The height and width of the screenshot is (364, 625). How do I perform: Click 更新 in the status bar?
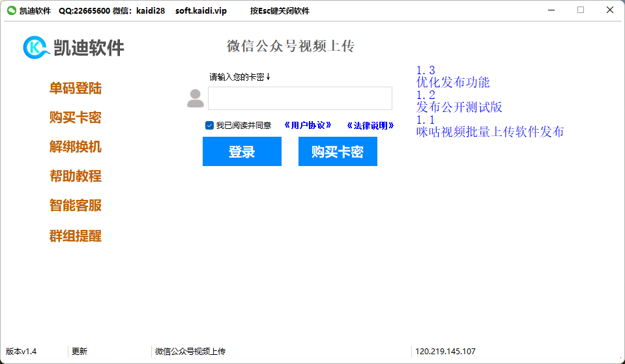pos(80,351)
